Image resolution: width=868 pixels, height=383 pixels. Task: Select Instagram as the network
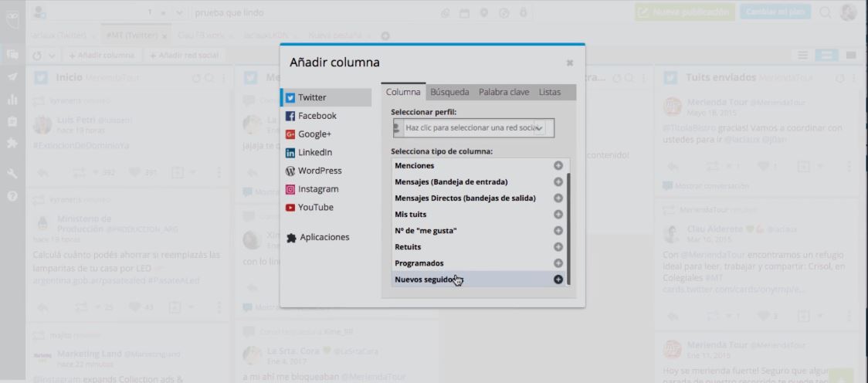click(x=317, y=189)
